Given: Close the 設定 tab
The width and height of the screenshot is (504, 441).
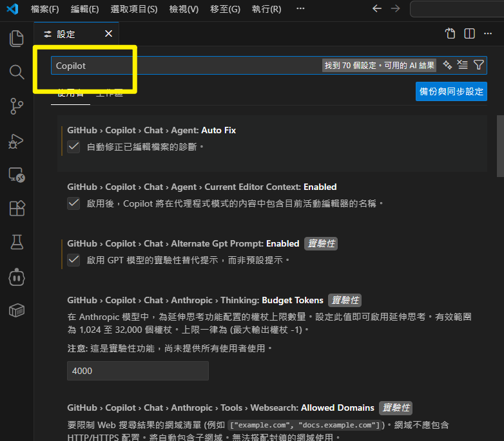Looking at the screenshot, I should [109, 33].
